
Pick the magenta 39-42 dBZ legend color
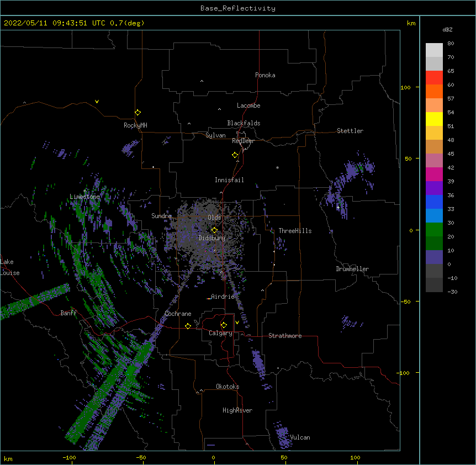(434, 174)
